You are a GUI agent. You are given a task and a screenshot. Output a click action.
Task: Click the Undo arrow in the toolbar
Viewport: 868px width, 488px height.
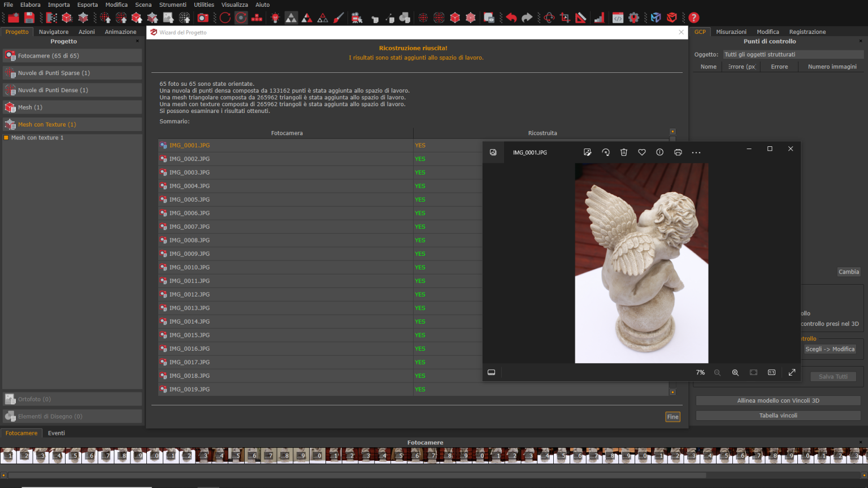(x=512, y=18)
